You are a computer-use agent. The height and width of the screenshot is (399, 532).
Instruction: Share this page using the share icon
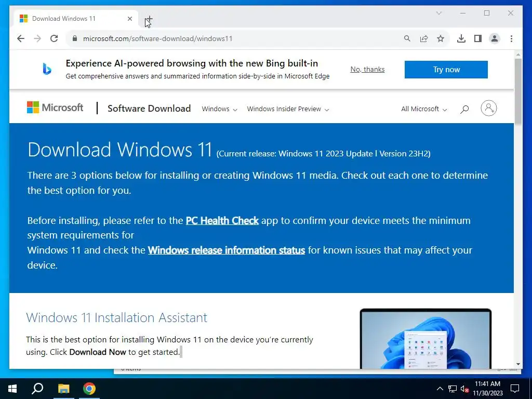click(424, 38)
